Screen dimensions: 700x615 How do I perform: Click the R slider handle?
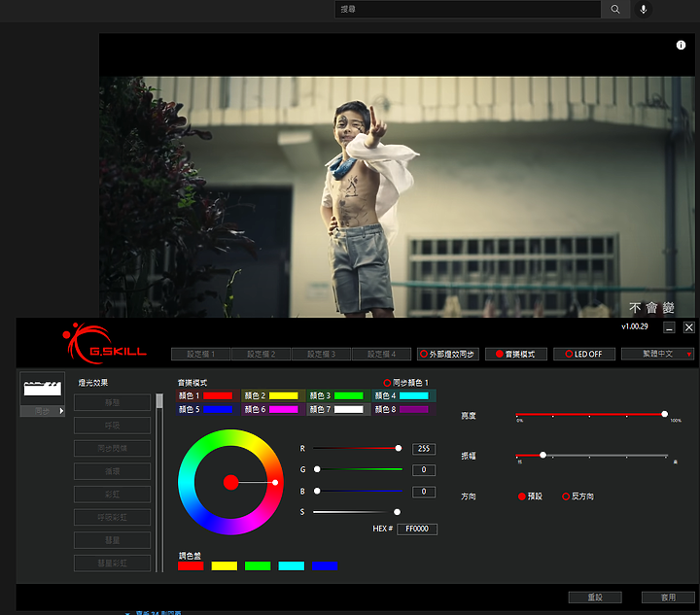coord(399,448)
